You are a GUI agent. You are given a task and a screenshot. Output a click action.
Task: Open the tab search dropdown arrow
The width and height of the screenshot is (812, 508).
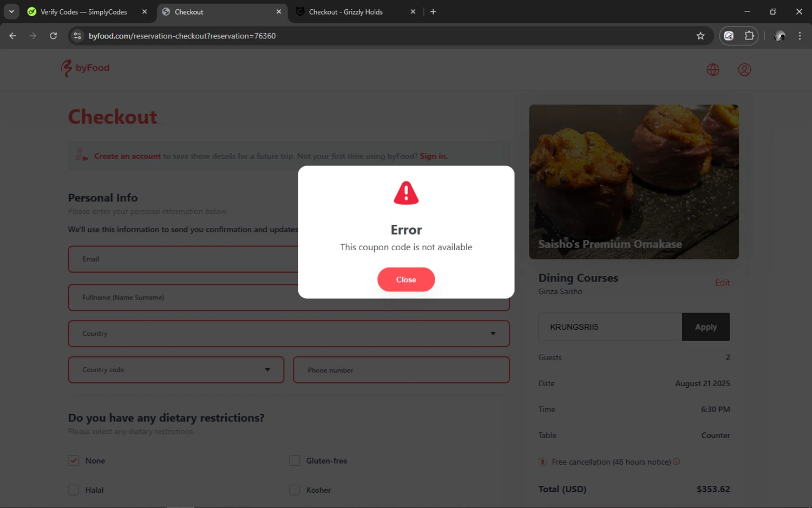11,11
